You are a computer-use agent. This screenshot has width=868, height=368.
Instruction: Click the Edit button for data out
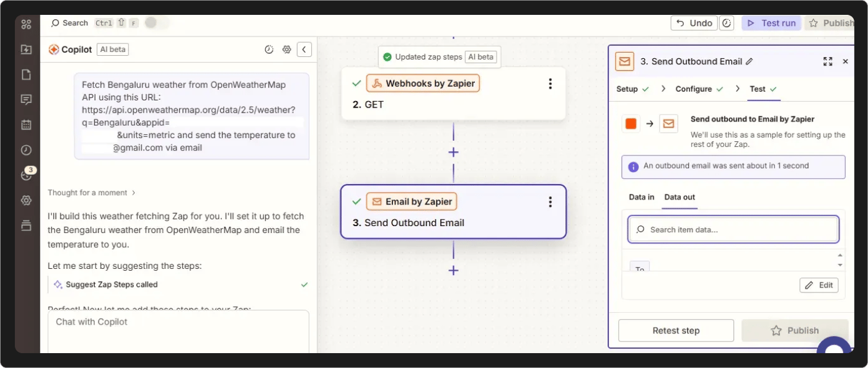(819, 285)
